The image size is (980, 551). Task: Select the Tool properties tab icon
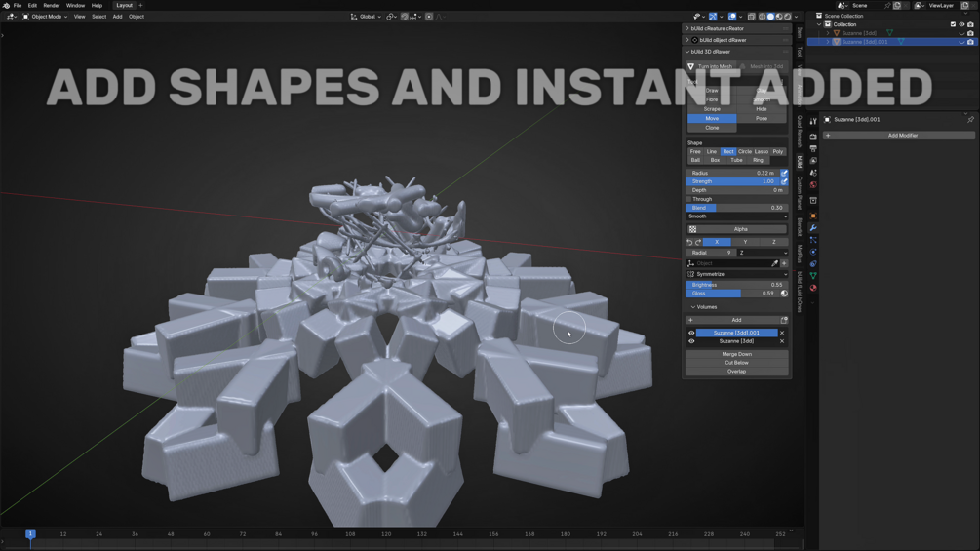coord(813,121)
